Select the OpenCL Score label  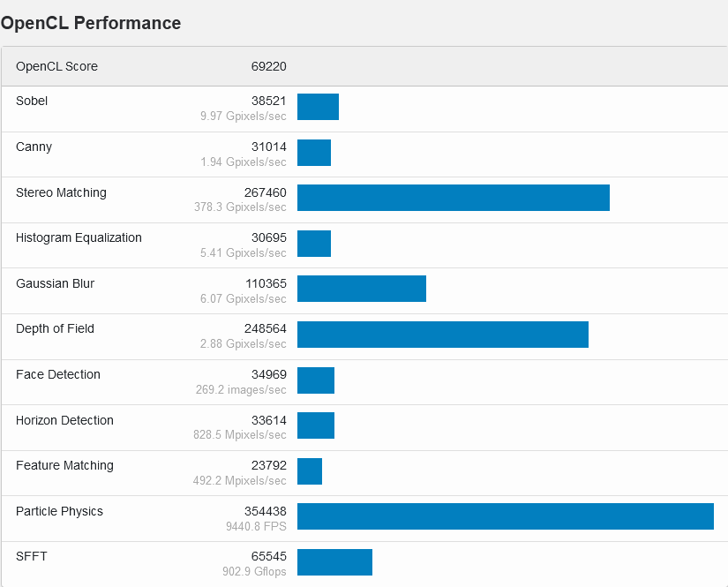56,66
